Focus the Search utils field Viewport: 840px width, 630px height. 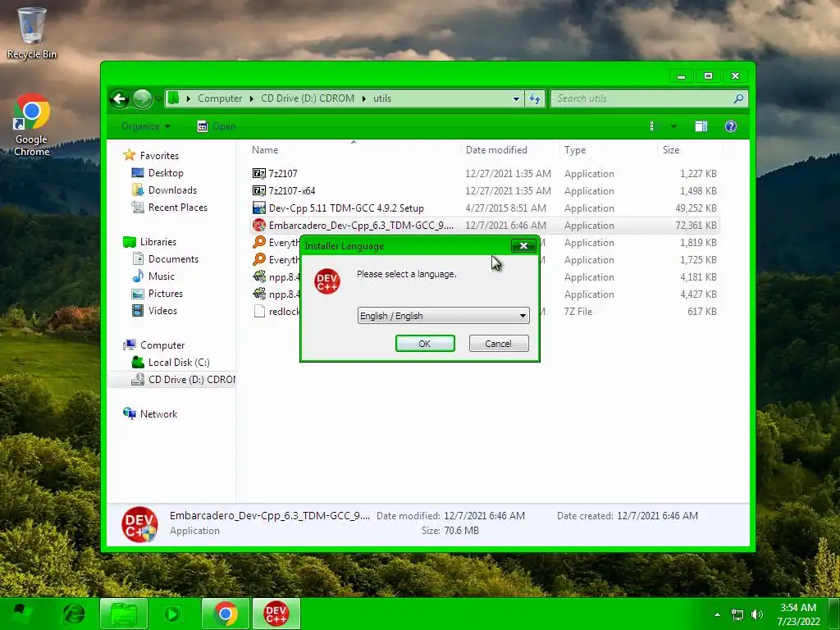pos(643,98)
